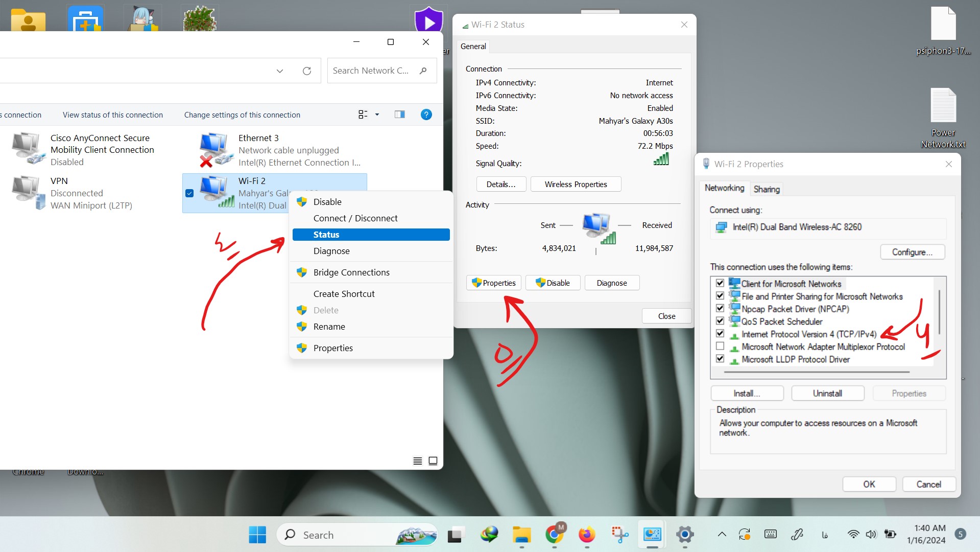The height and width of the screenshot is (552, 980).
Task: Open File Explorer from taskbar
Action: [x=521, y=535]
